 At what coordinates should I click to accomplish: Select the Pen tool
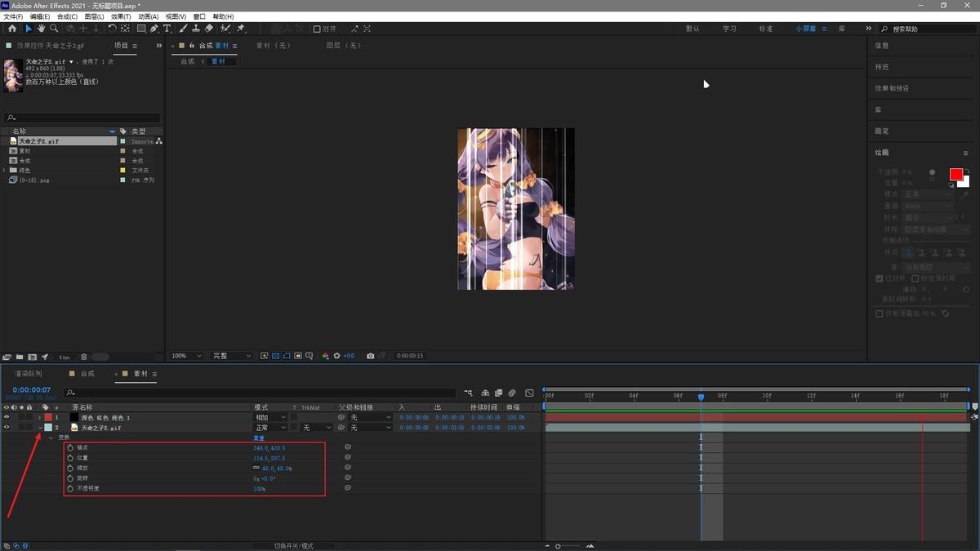click(x=154, y=29)
